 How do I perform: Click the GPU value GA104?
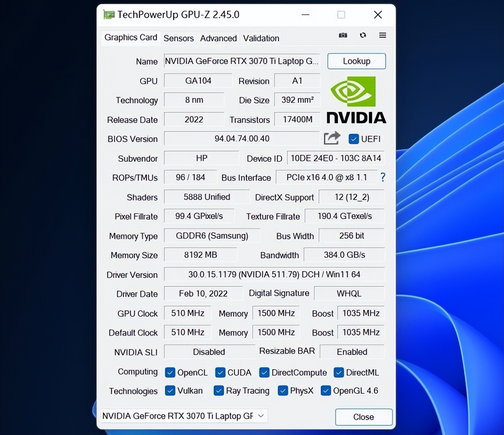click(198, 81)
